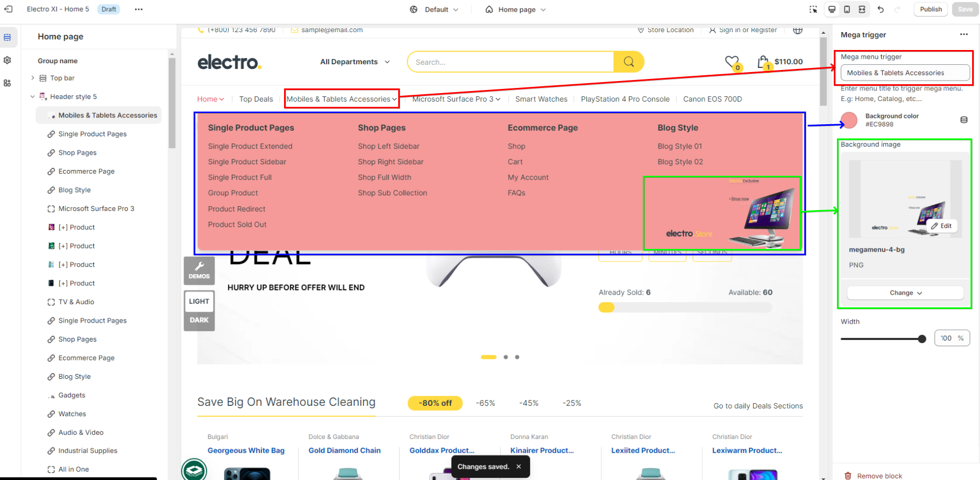Switch to fullscreen preview icon

[862, 9]
